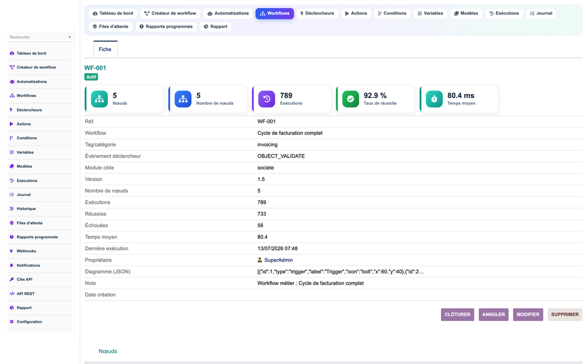The width and height of the screenshot is (588, 364).
Task: Open Tableau de bord in top navigation
Action: [113, 13]
